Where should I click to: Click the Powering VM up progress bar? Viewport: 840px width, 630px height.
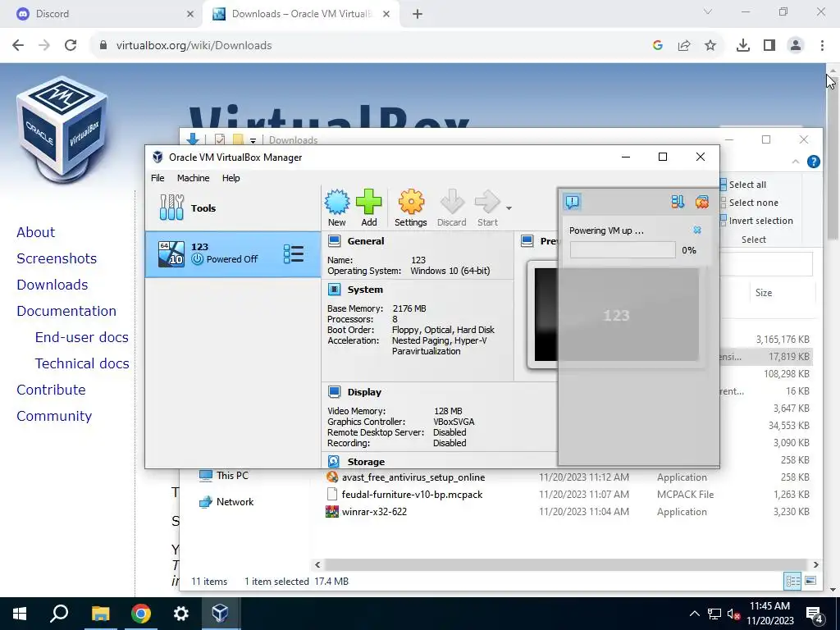[x=623, y=250]
